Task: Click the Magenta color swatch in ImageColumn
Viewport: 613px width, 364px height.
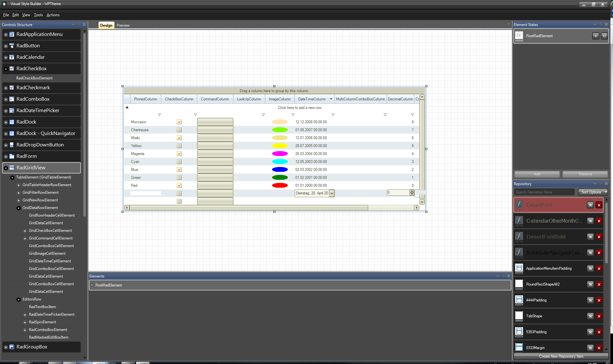Action: [280, 154]
